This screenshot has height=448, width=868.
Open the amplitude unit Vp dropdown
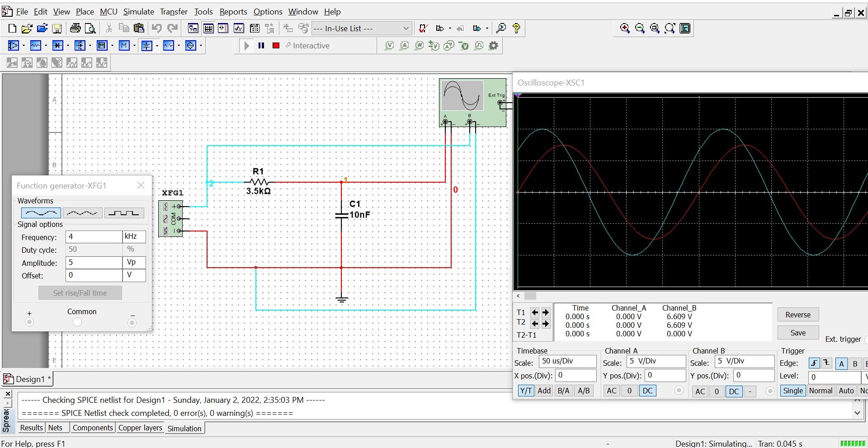[x=134, y=263]
